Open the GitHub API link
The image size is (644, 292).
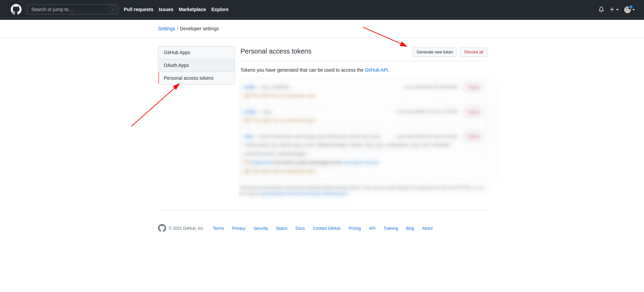tap(376, 70)
